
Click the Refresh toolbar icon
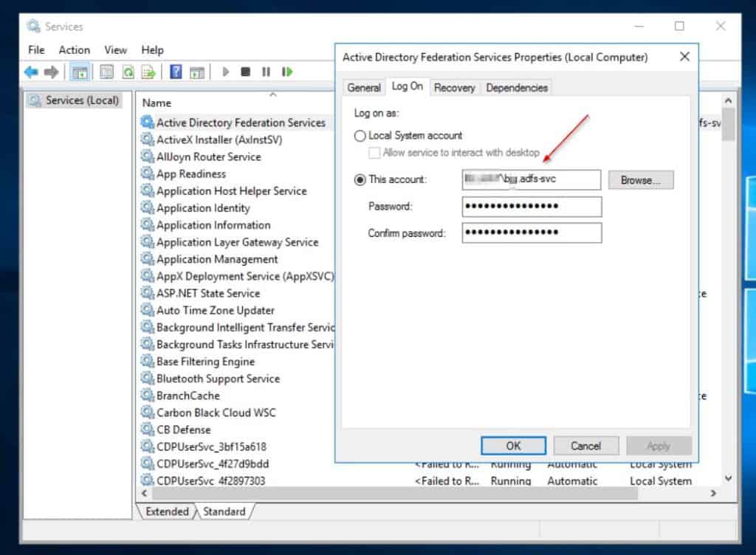click(128, 72)
